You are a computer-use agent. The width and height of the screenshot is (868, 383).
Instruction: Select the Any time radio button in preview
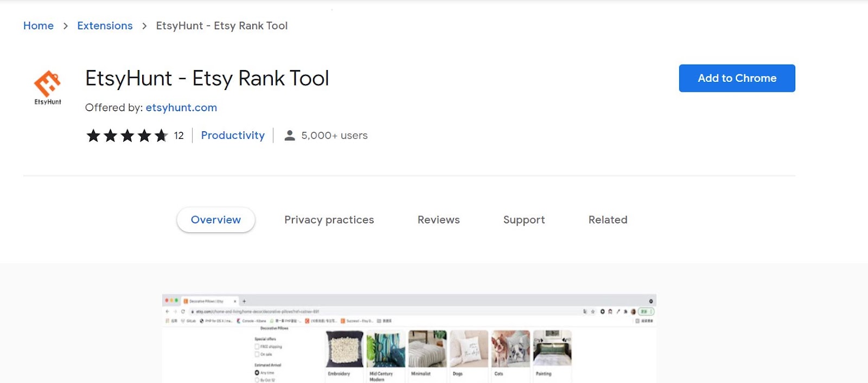[257, 373]
